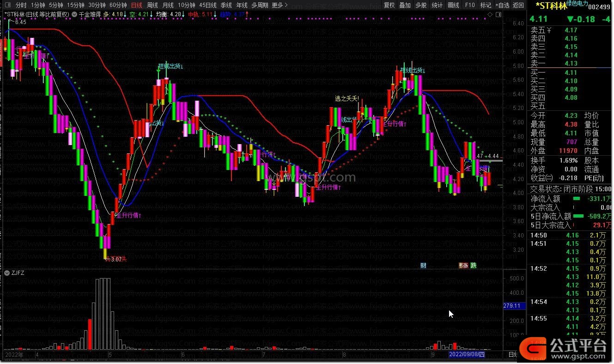This screenshot has height=364, width=614.
Task: Select the 5分钟 period
Action: coord(56,5)
